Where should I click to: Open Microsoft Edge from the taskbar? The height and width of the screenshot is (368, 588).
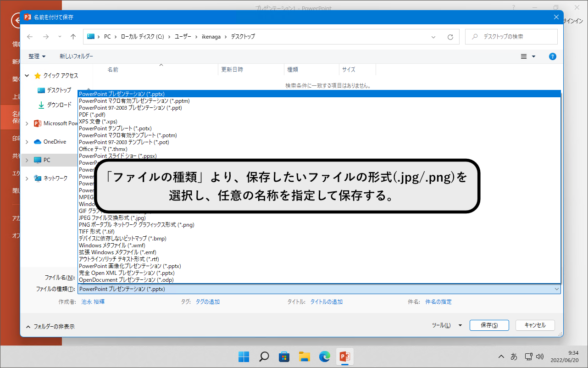[324, 357]
